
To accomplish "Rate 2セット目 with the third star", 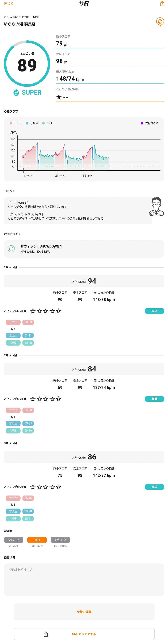I will (x=46, y=399).
